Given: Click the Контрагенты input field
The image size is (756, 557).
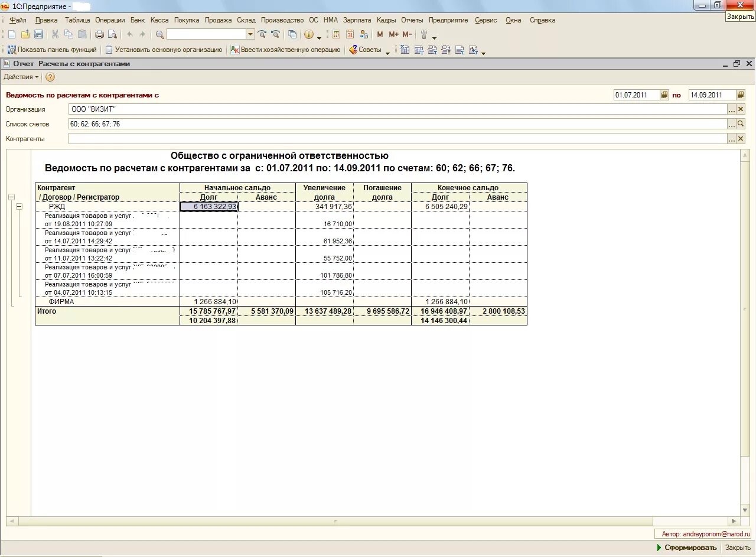Looking at the screenshot, I should tap(397, 139).
